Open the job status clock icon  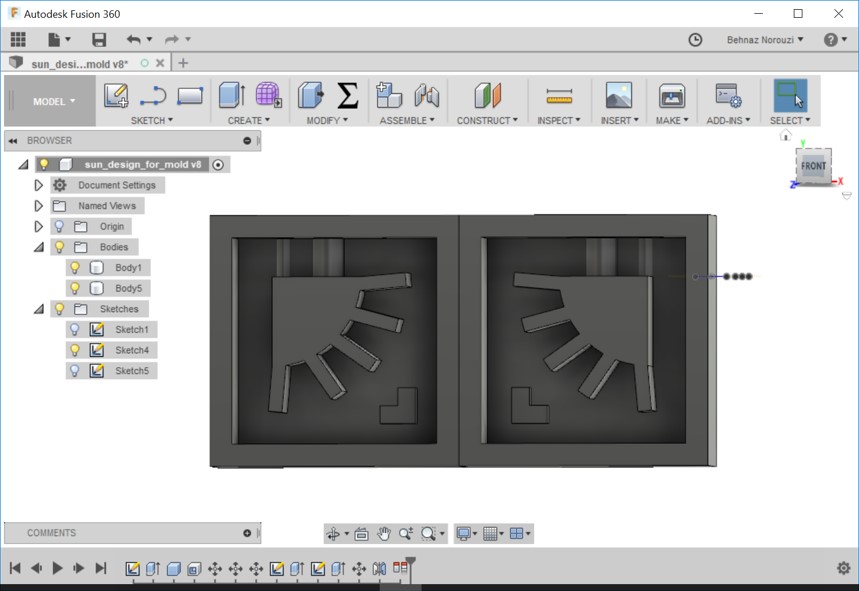point(695,39)
